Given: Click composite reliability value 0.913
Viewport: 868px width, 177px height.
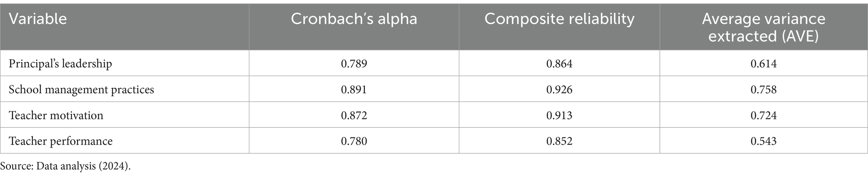Looking at the screenshot, I should (559, 115).
